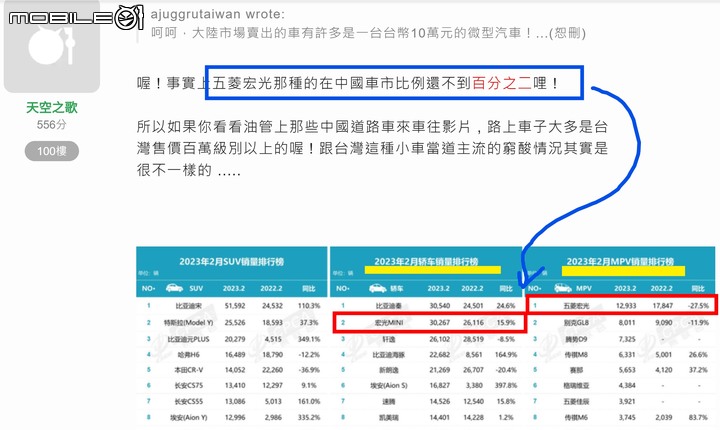Select the 宏光MINI cell
This screenshot has height=430, width=720.
point(388,322)
